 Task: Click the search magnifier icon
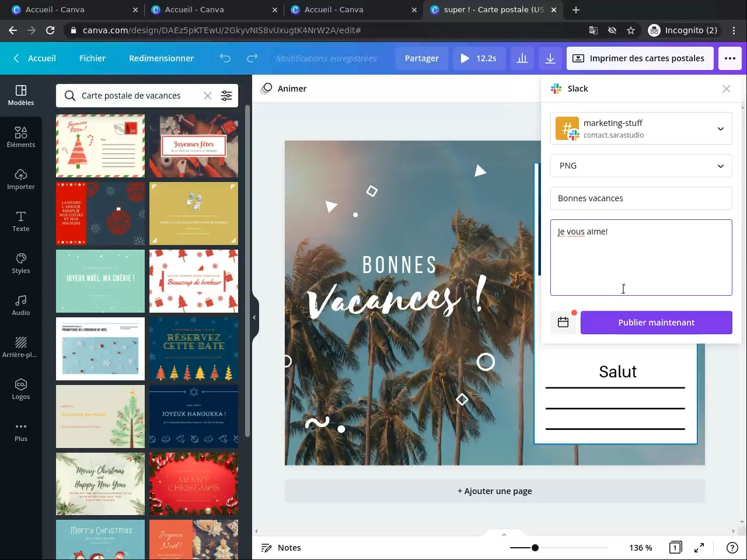pyautogui.click(x=70, y=96)
